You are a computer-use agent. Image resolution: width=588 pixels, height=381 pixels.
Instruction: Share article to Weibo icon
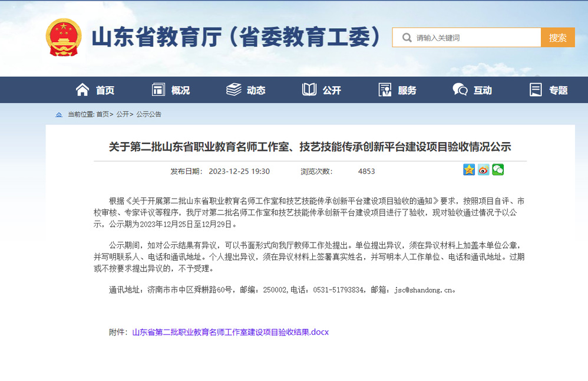pyautogui.click(x=483, y=170)
